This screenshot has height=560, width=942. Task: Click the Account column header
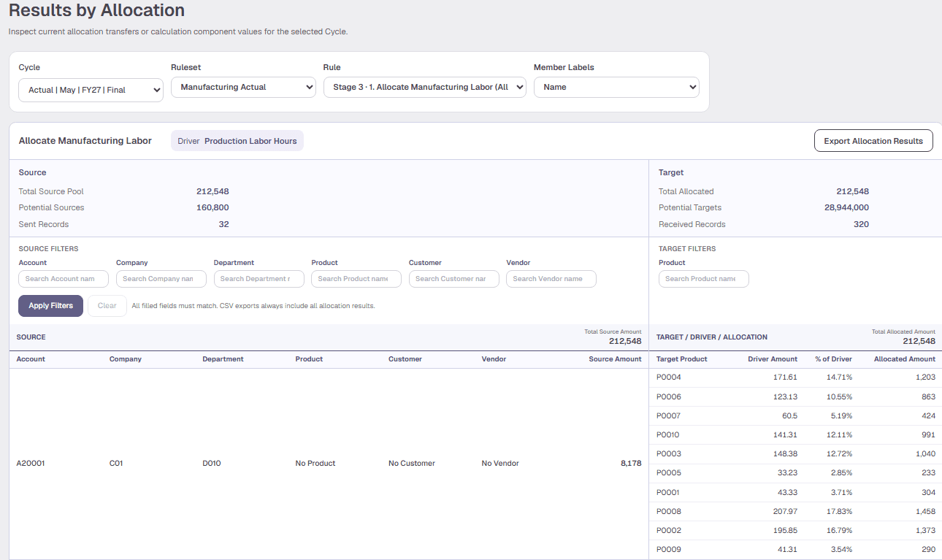click(31, 359)
